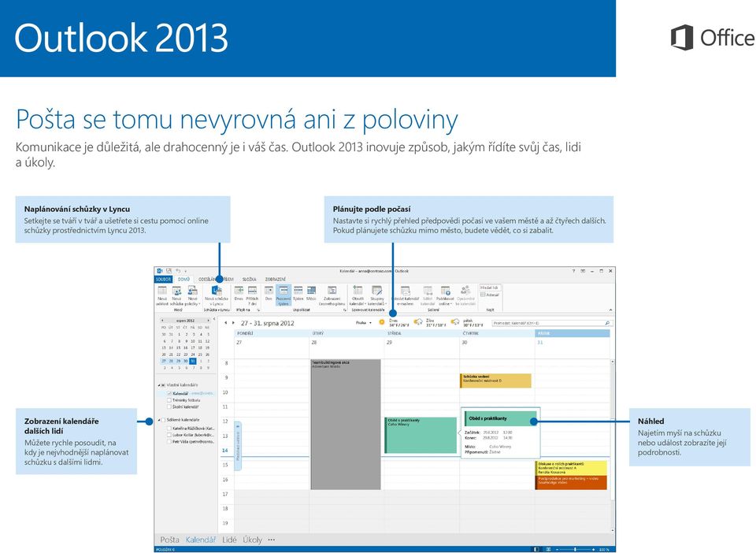756x553 pixels.
Task: Collapse the folder pane arrow
Action: 214,320
